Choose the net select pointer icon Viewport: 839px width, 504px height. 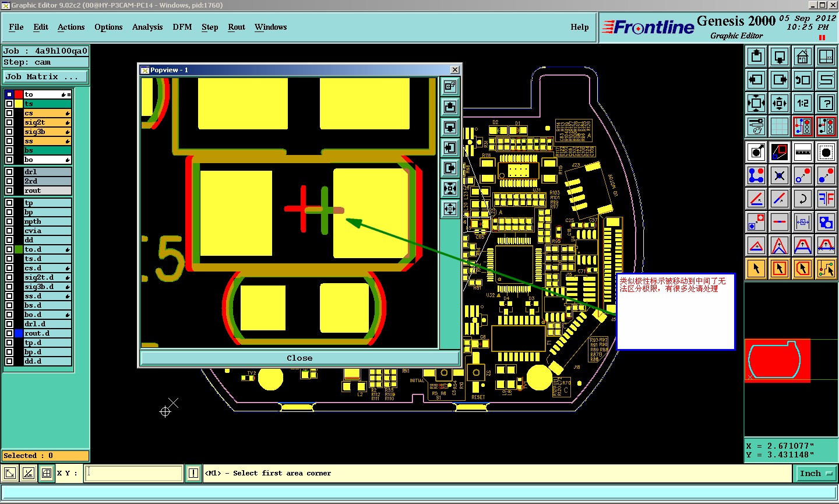[x=826, y=269]
